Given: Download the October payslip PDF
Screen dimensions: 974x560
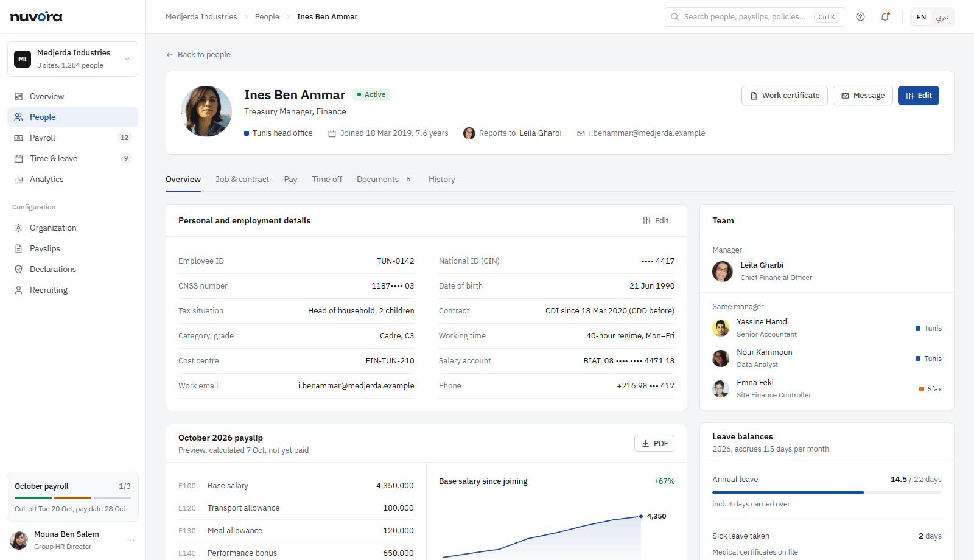Looking at the screenshot, I should click(x=654, y=443).
